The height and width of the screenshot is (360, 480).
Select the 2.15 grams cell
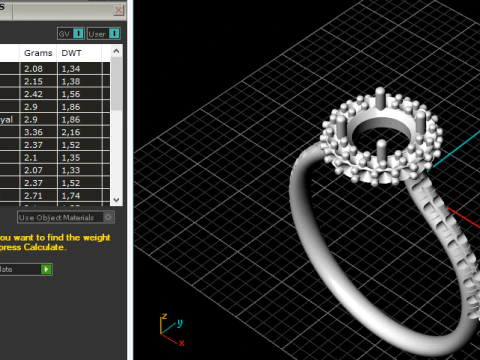click(x=38, y=81)
